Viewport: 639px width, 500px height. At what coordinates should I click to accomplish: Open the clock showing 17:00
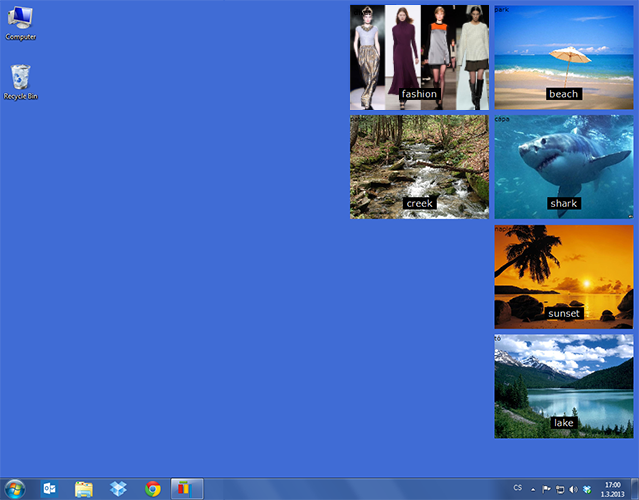(x=612, y=489)
